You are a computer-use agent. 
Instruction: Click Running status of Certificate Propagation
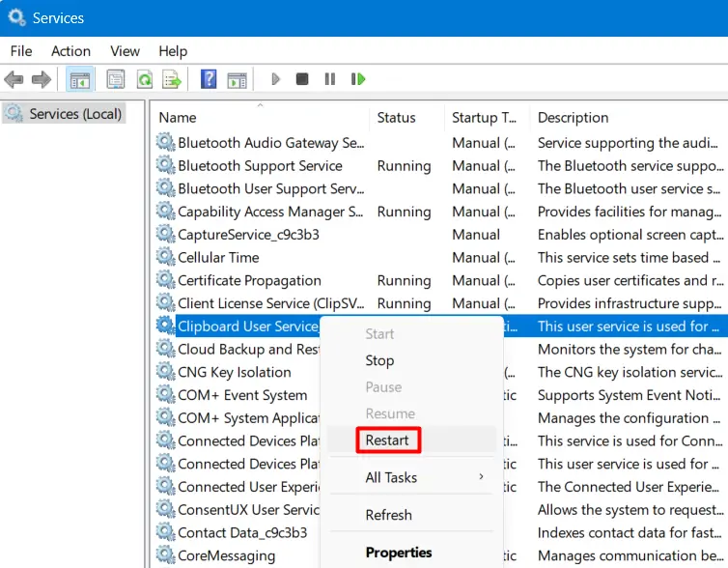click(404, 280)
